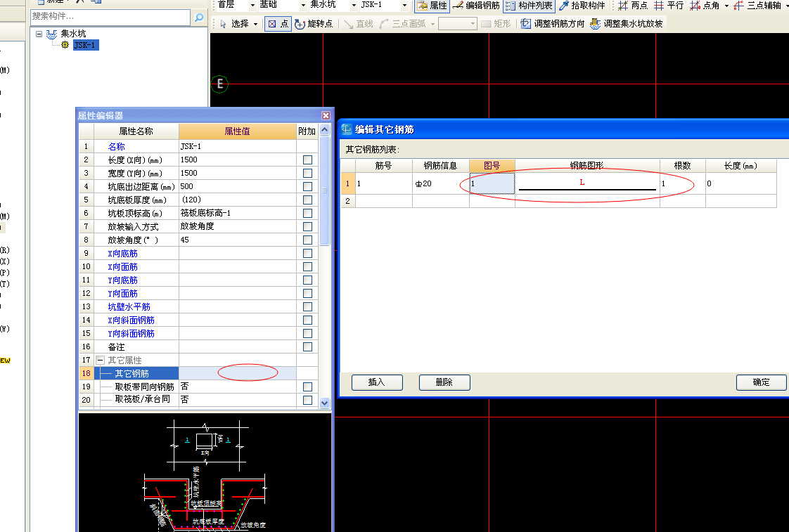Select the JSK-1 item in component tree
Viewport: 789px width, 532px height.
[x=85, y=46]
